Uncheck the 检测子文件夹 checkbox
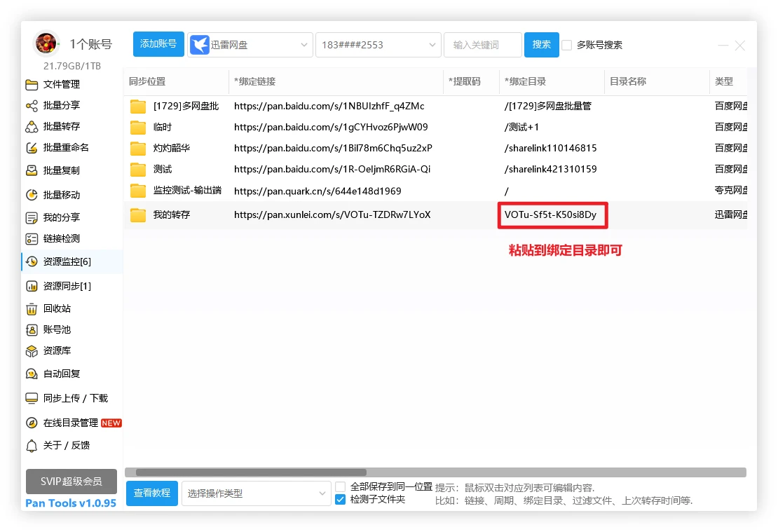Viewport: 778px width, 532px height. 341,500
